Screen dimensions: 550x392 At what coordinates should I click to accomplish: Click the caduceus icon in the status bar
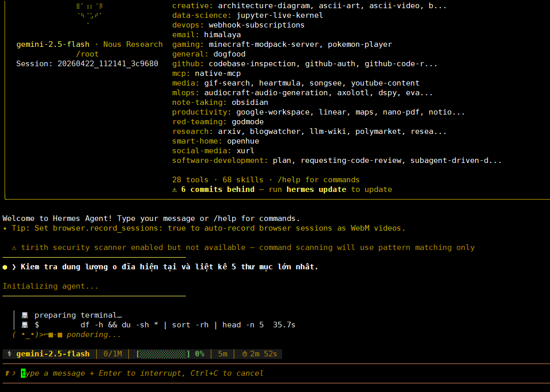9,354
